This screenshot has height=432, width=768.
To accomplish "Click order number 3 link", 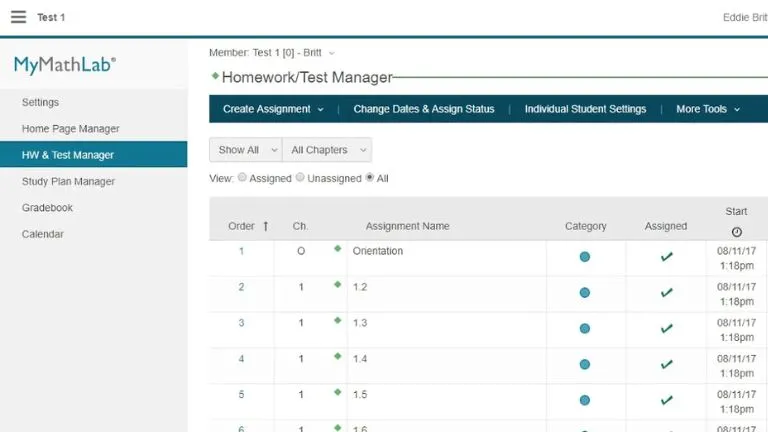I will (241, 323).
